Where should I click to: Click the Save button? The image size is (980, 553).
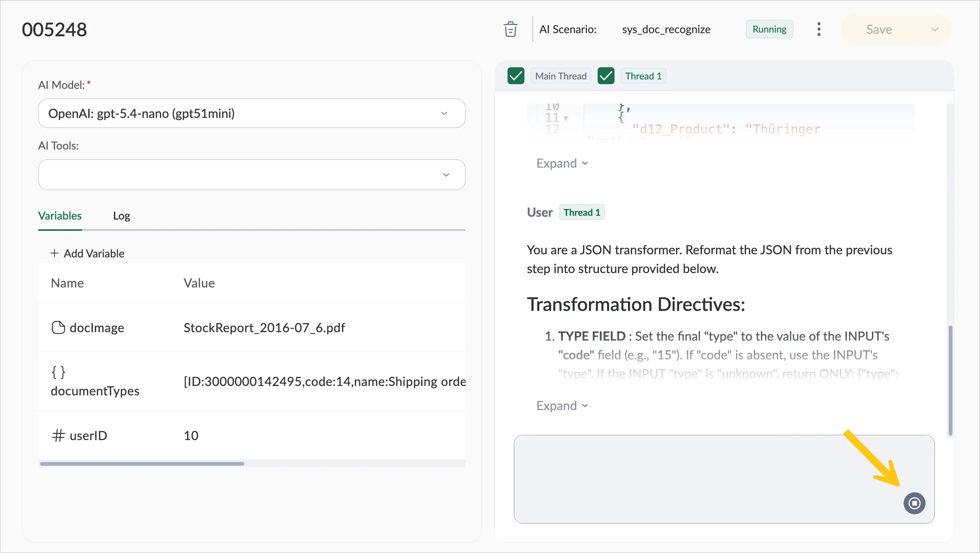[x=879, y=29]
